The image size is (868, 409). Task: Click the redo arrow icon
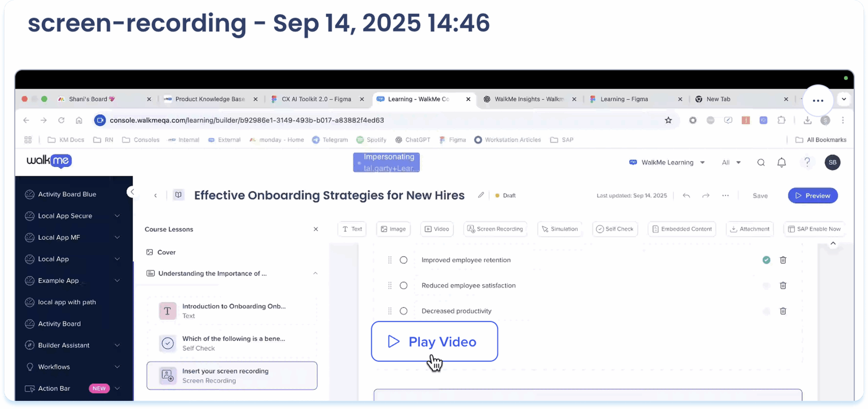706,196
